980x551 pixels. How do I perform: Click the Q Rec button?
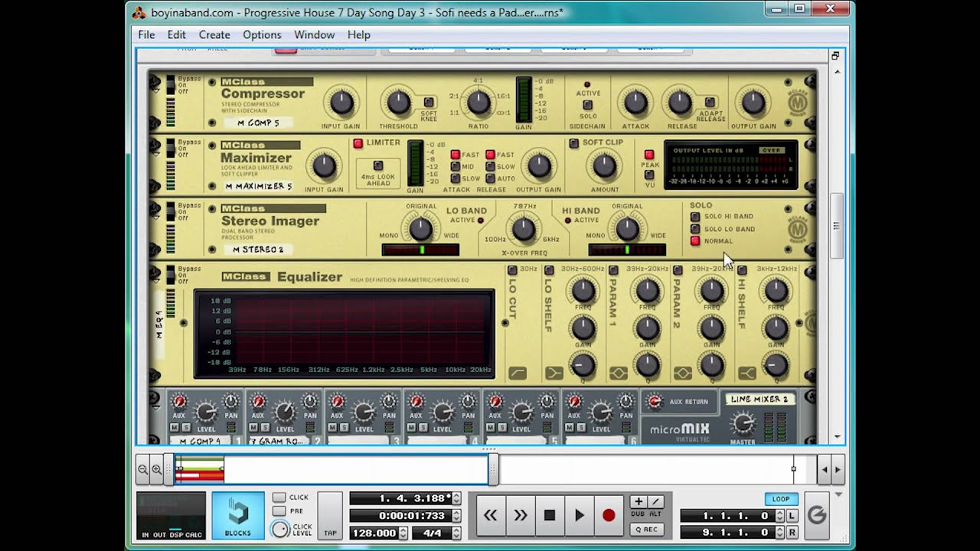click(646, 529)
